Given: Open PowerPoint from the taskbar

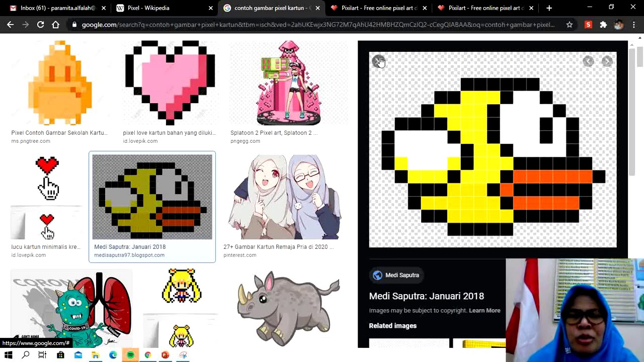Looking at the screenshot, I should click(x=165, y=355).
